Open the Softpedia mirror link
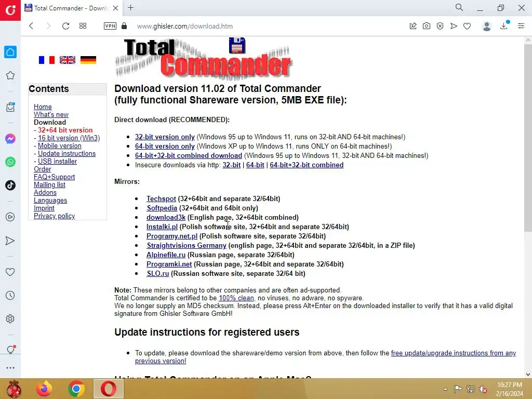 pos(162,208)
